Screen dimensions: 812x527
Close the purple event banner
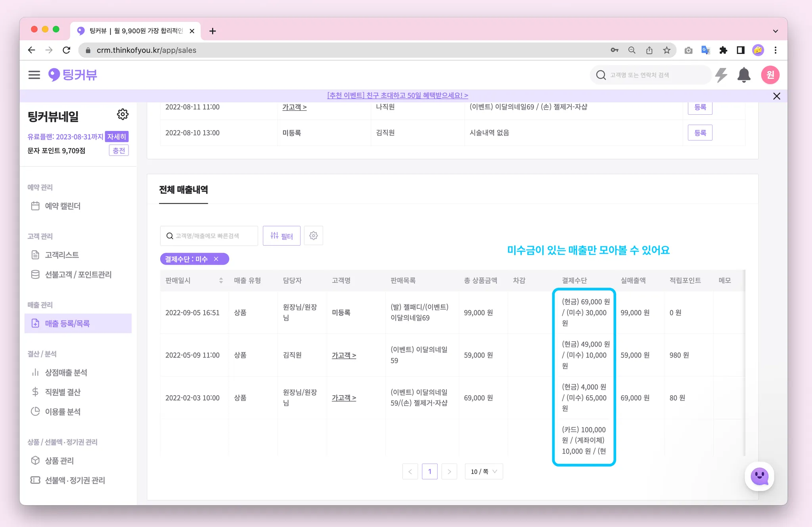click(776, 96)
